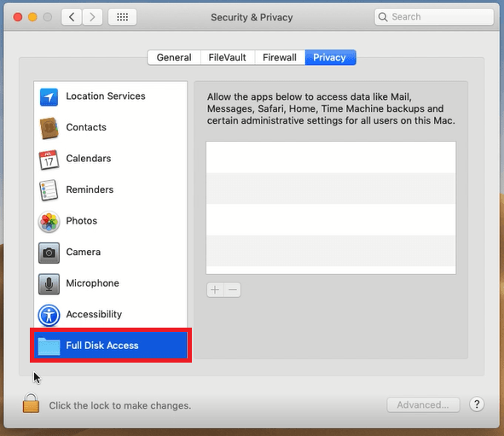The image size is (504, 436).
Task: Click the Contacts address book icon
Action: pyautogui.click(x=49, y=128)
